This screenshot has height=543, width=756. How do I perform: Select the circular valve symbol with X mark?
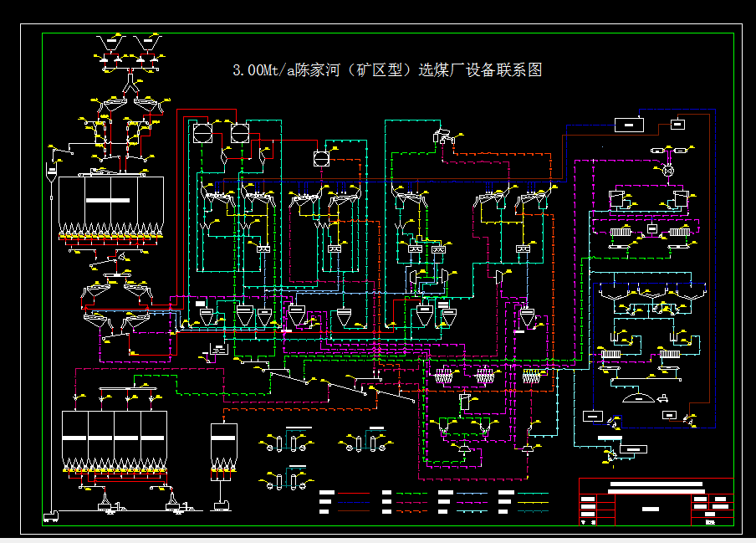668,170
